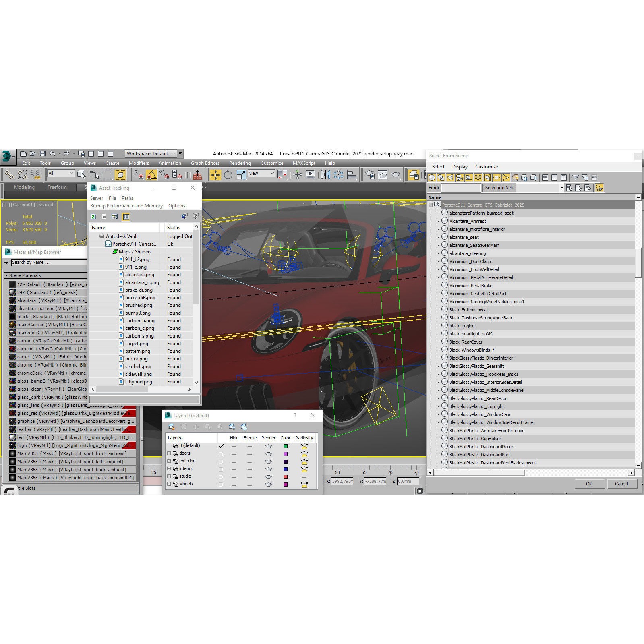Screen dimensions: 644x644
Task: Open the Select by Name list icon
Action: [94, 174]
